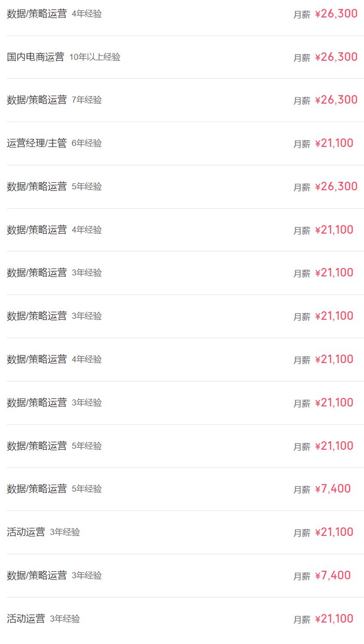Open 数据/策略运营 5年经验 listing paying ¥26,300
Viewport: 364px width, 644px height.
pos(36,186)
